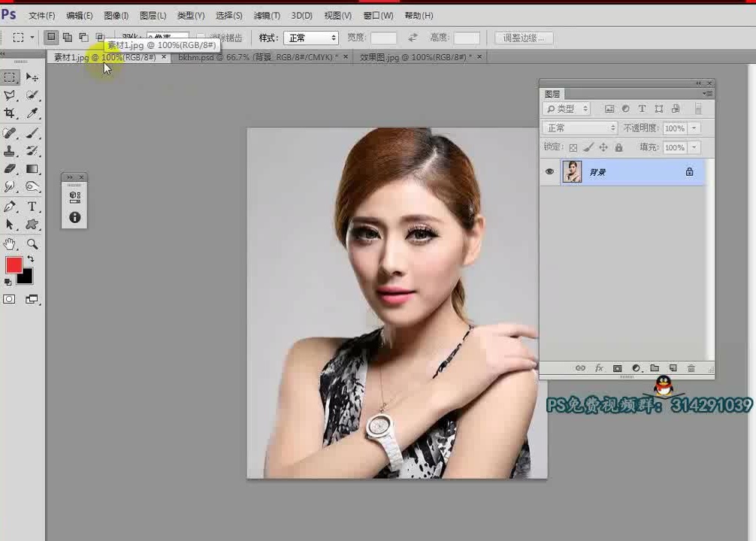Click the link layers icon

click(580, 368)
